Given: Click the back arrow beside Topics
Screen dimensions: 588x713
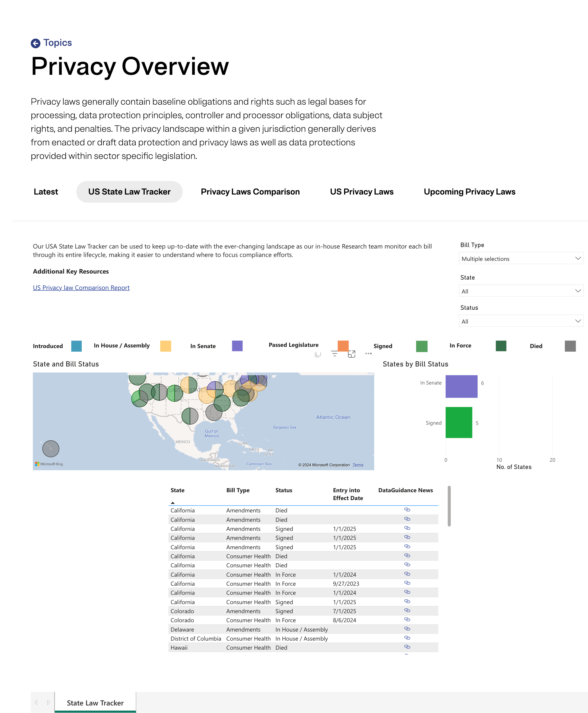Looking at the screenshot, I should (36, 43).
